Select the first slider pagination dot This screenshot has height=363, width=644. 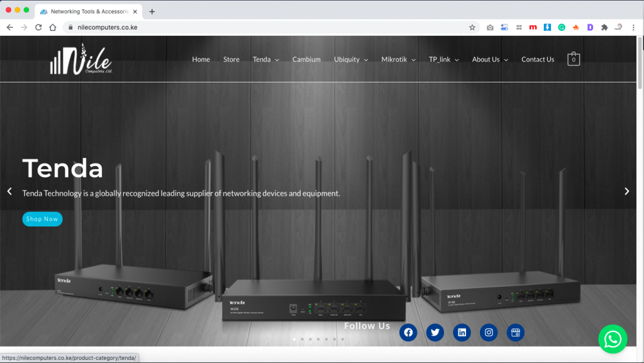(294, 339)
